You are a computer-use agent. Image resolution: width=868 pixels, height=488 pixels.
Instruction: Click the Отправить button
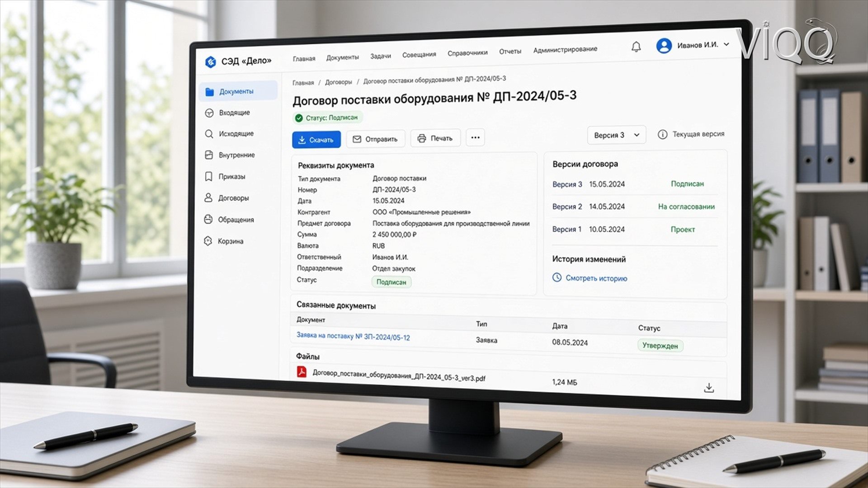pyautogui.click(x=376, y=139)
